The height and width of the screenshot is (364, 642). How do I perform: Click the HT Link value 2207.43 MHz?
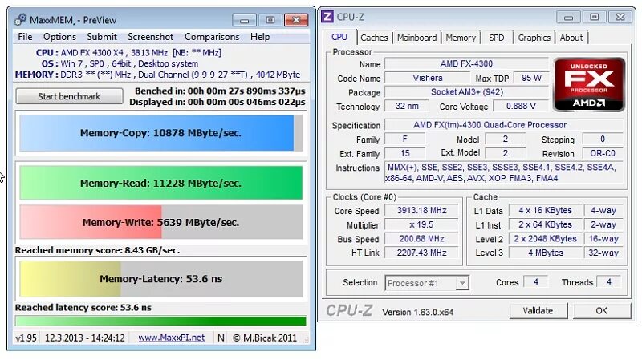(x=421, y=253)
